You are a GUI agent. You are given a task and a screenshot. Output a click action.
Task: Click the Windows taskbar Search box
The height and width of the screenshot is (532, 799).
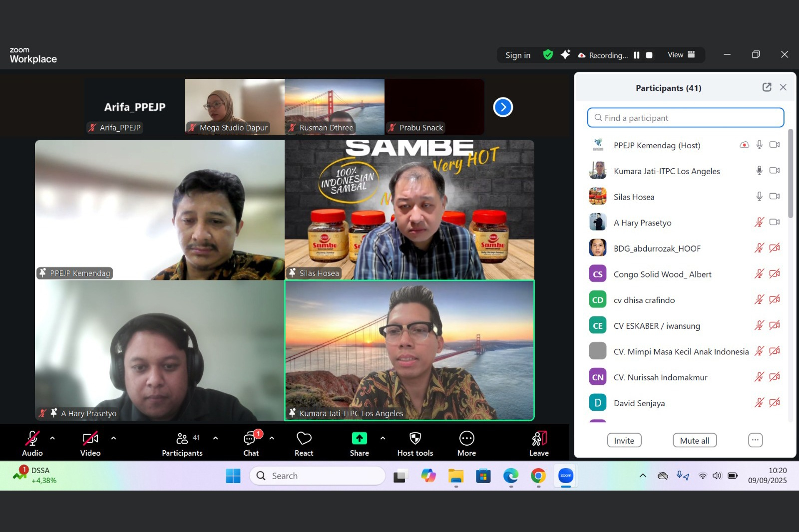coord(318,476)
